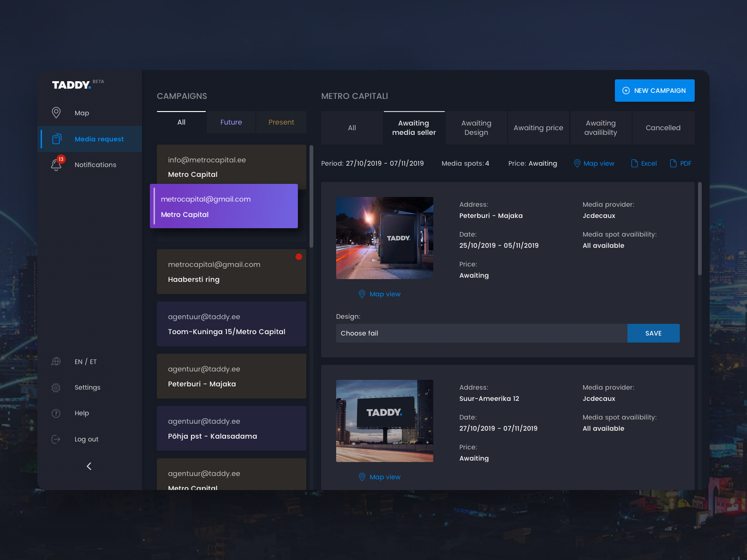Open the Awaiting media seller tab
Viewport: 747px width, 560px height.
click(414, 128)
